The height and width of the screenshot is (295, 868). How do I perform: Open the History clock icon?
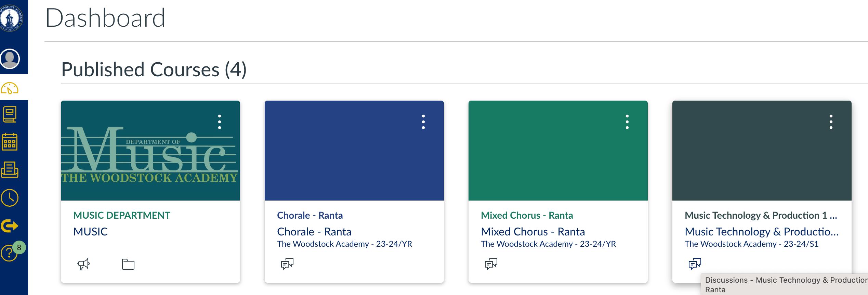10,197
